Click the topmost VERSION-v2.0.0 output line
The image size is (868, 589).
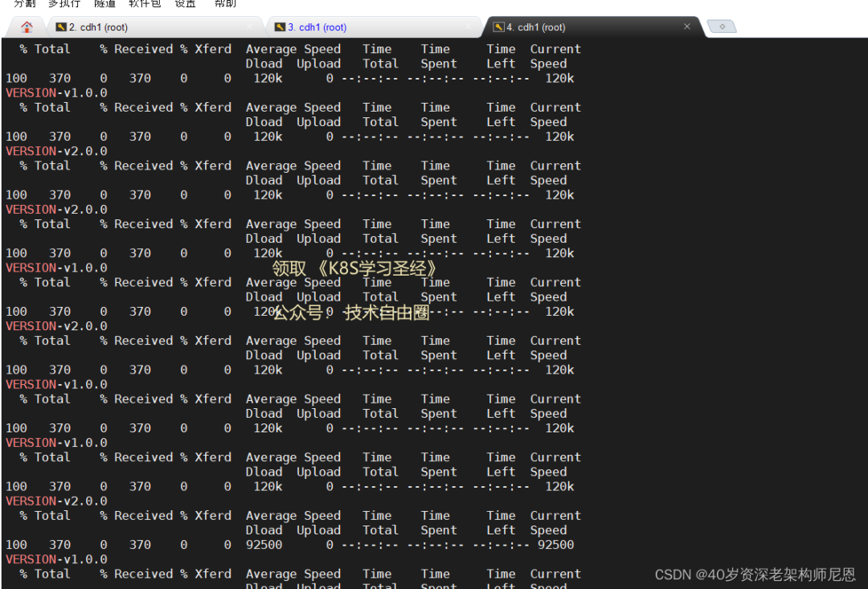point(56,151)
